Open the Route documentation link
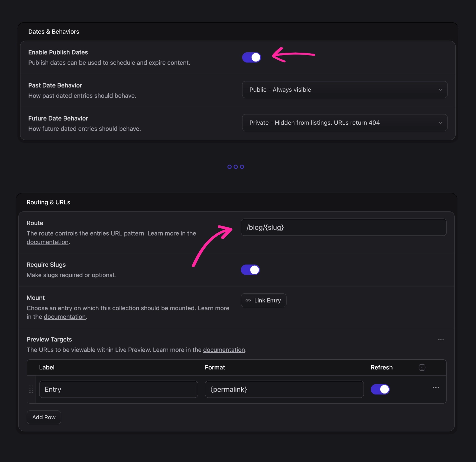This screenshot has width=476, height=462. [48, 242]
